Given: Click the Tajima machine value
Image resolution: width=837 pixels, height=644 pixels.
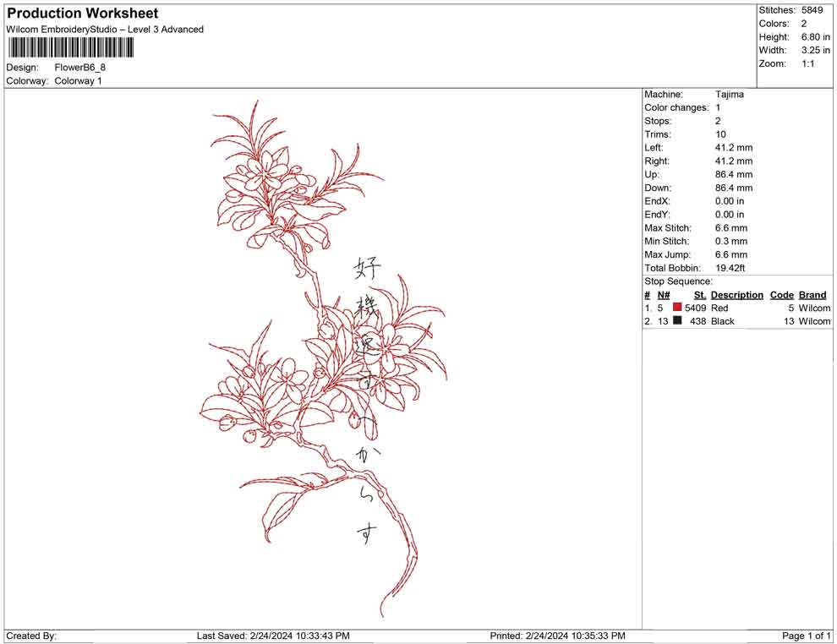Looking at the screenshot, I should (x=729, y=95).
